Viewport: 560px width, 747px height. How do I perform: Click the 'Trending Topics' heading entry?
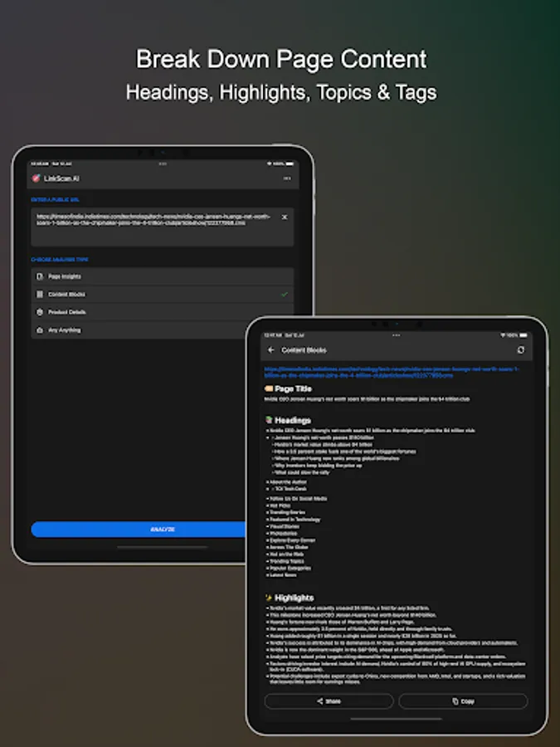287,561
